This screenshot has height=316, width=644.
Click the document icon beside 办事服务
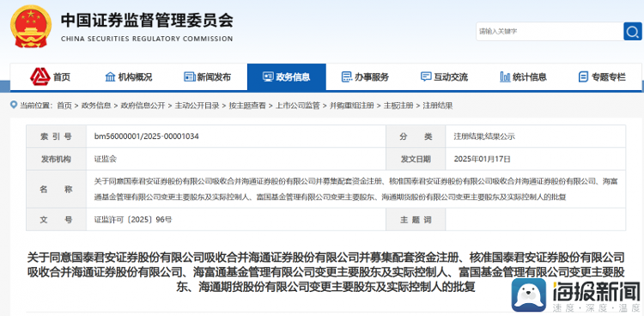[347, 76]
